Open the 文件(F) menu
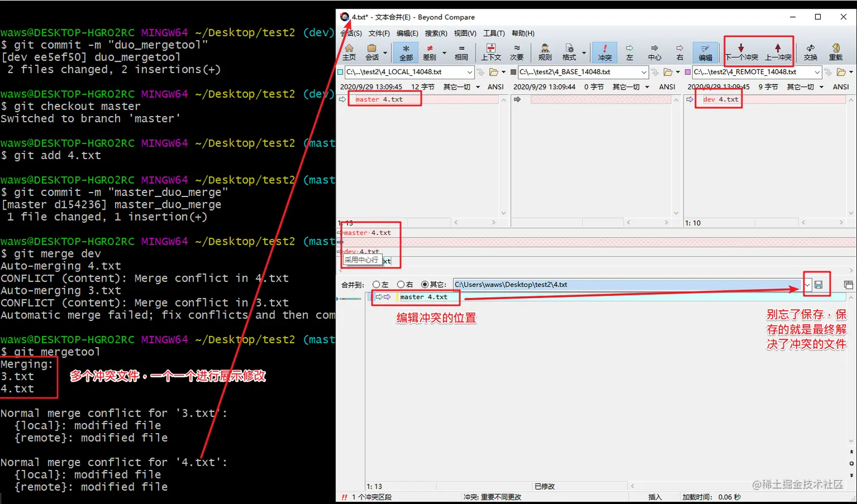 [379, 33]
